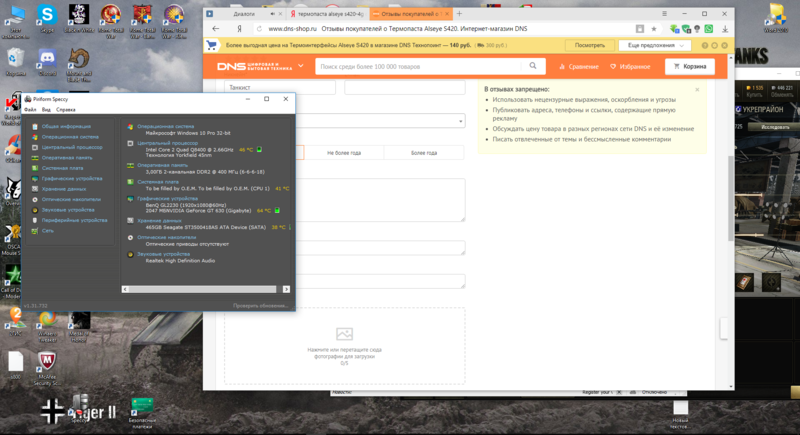This screenshot has height=435, width=800.
Task: Click the Корзина cart button
Action: (690, 67)
